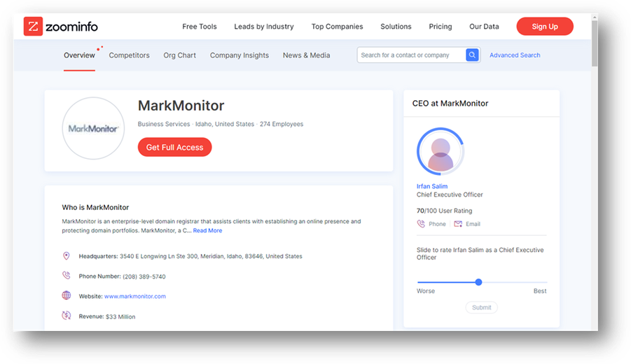Click the Best slider label
The image size is (631, 364).
click(x=540, y=291)
